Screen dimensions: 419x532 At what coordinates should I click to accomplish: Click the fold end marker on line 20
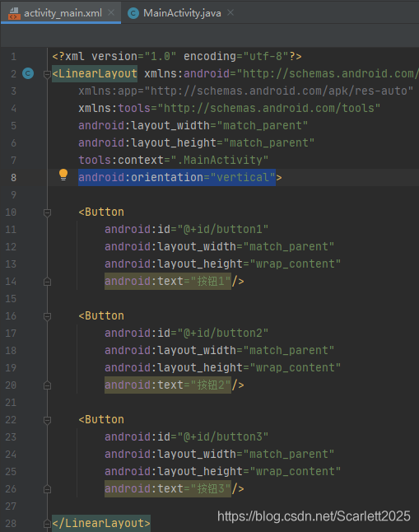click(x=47, y=385)
